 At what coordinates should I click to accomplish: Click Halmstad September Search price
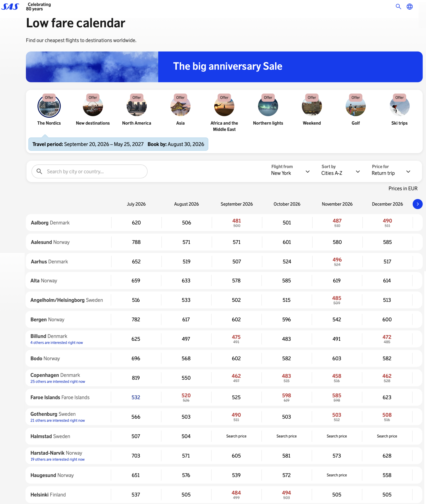click(236, 436)
